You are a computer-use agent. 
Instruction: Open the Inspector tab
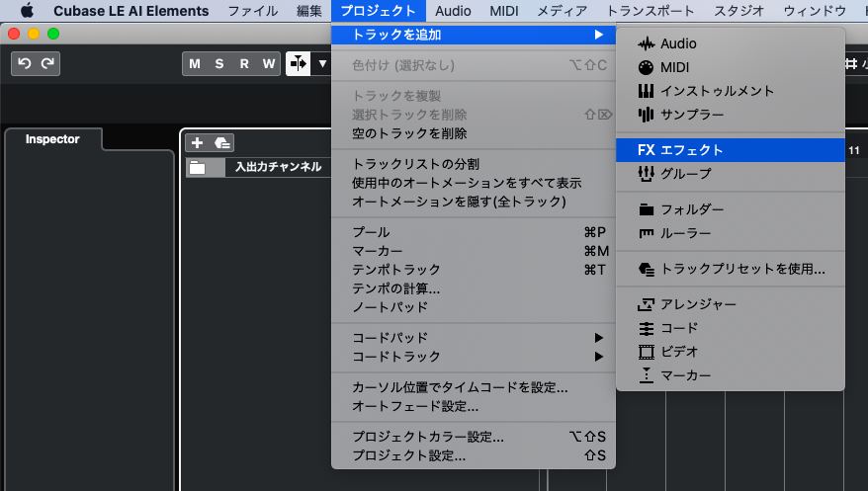click(52, 139)
